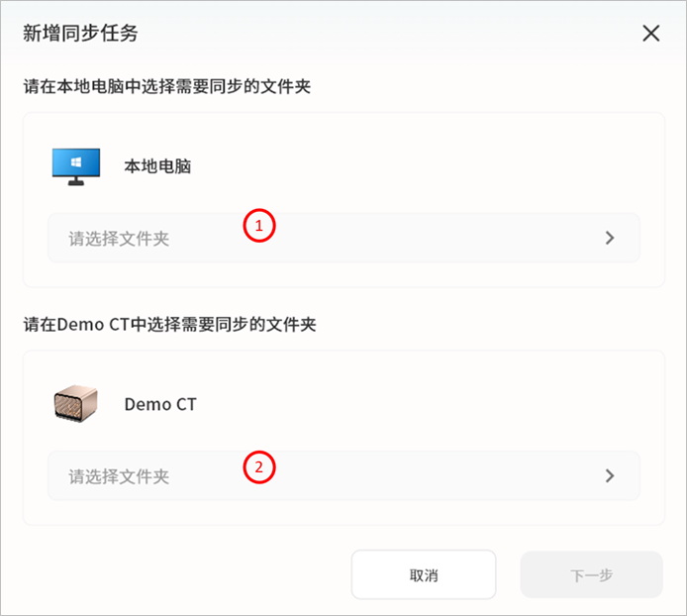Click the Demo CT device name label
Image resolution: width=687 pixels, height=616 pixels.
coord(160,404)
